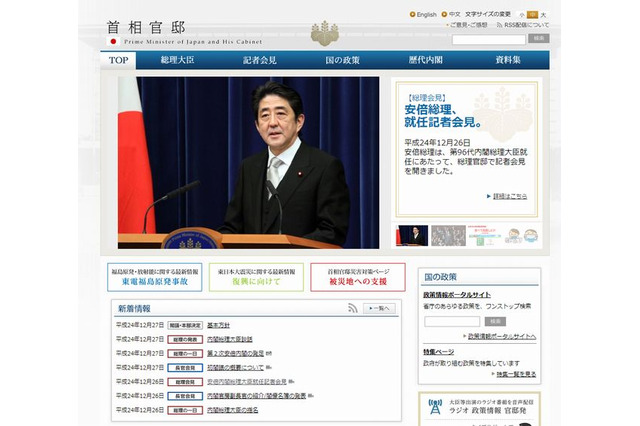The image size is (640, 426).
Task: Open the 総理大臣 navigation menu
Action: pos(177,60)
